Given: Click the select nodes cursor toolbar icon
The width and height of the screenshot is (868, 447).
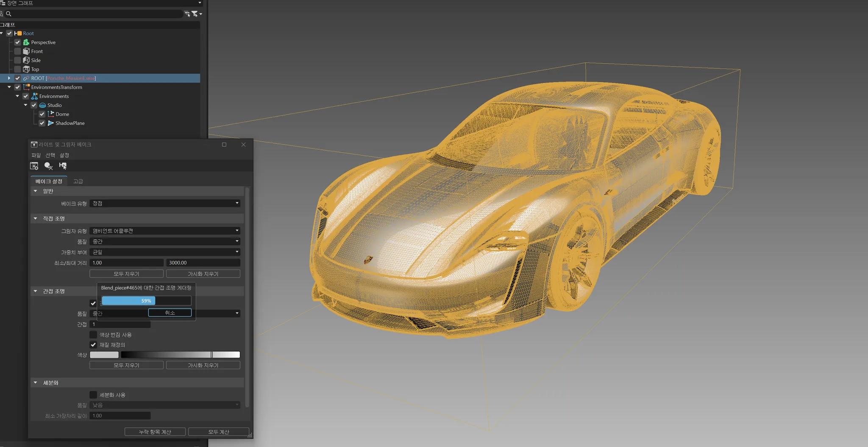Looking at the screenshot, I should [x=63, y=166].
